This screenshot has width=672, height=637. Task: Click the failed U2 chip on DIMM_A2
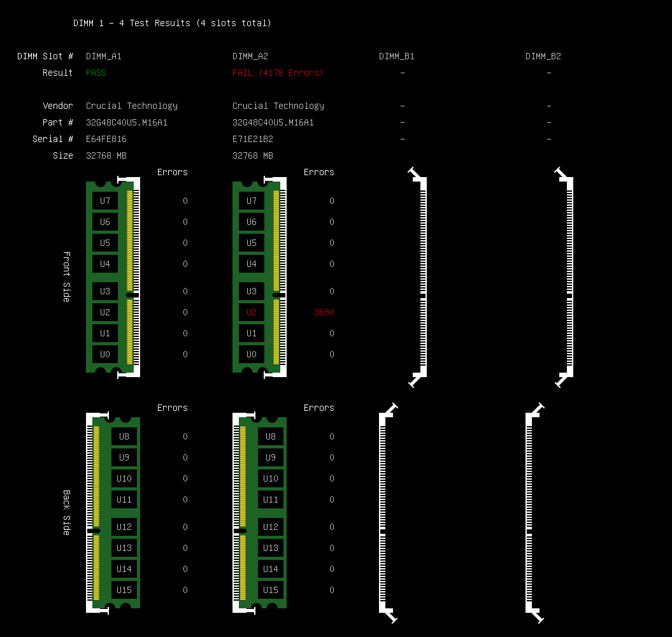pos(251,312)
